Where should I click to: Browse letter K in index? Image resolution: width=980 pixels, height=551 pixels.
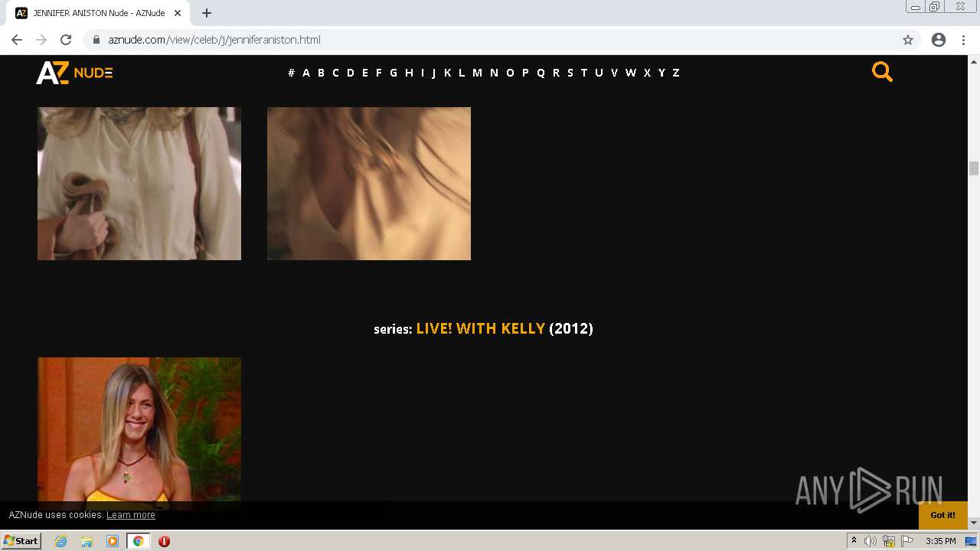tap(447, 73)
